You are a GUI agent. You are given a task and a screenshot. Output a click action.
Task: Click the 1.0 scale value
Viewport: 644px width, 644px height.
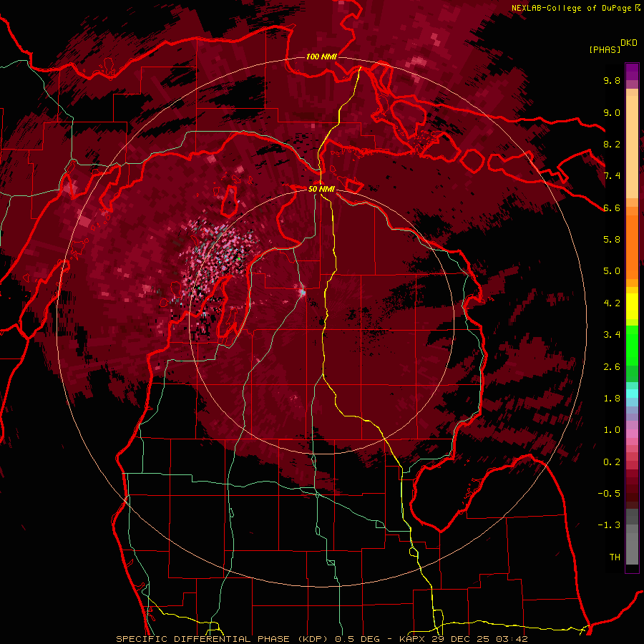coord(612,430)
